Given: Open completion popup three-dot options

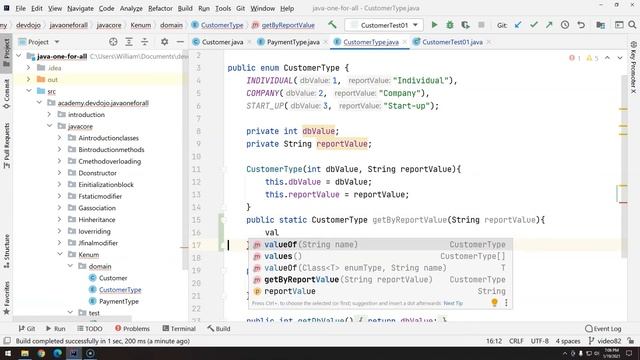Looking at the screenshot, I should point(506,302).
